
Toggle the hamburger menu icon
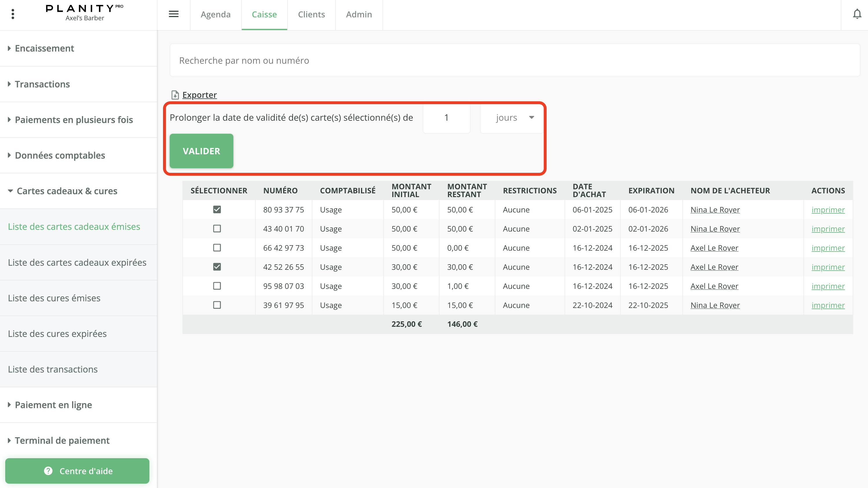click(173, 14)
